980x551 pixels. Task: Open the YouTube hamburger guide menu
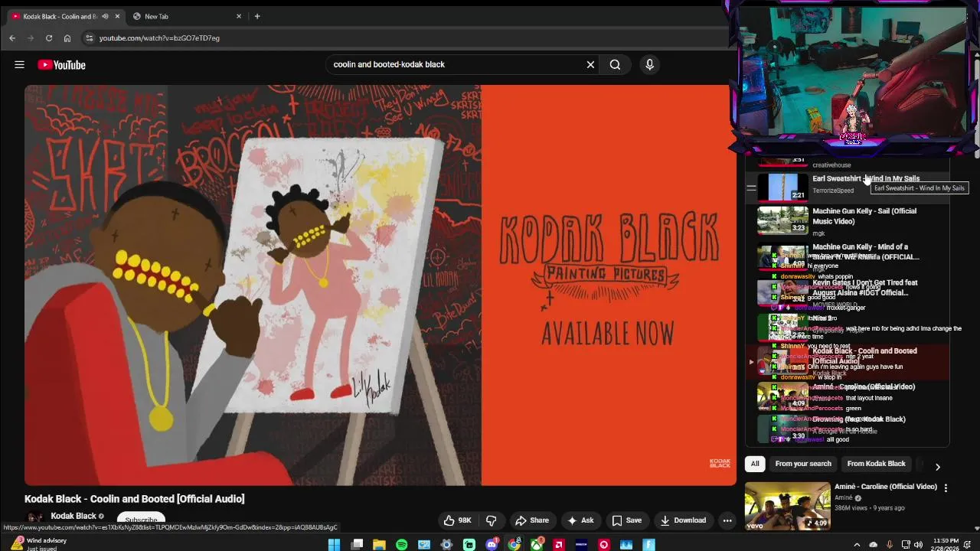point(19,65)
